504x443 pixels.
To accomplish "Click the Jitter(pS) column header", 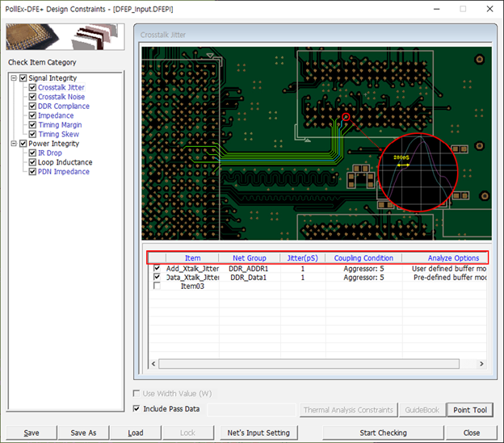I will tap(303, 258).
